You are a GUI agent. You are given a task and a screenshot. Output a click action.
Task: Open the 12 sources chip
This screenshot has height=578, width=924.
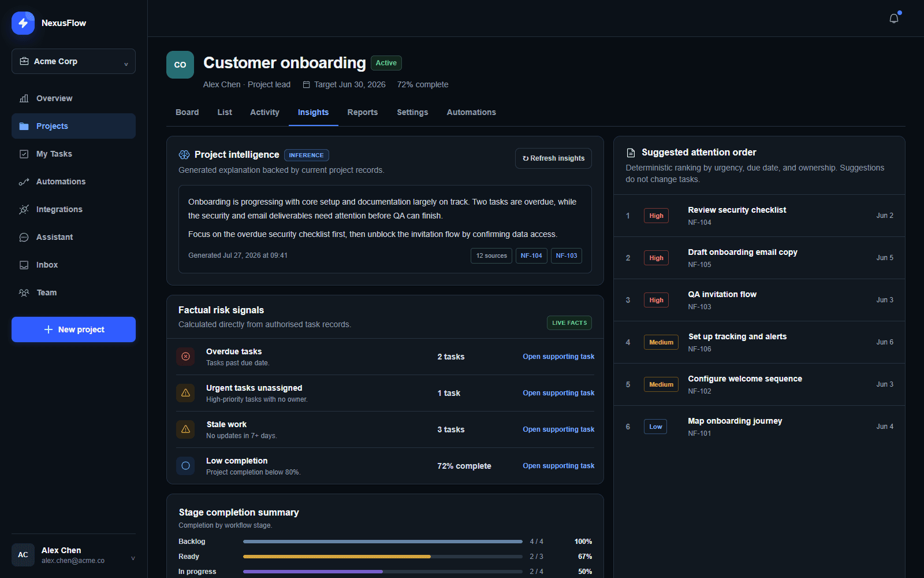click(491, 255)
